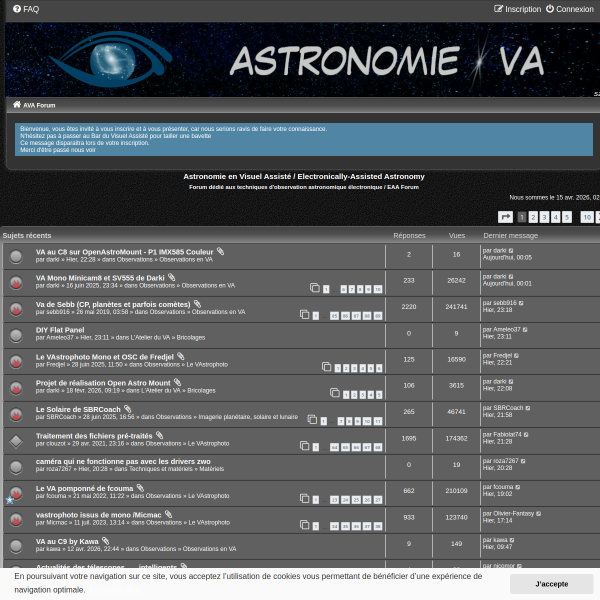Image resolution: width=600 pixels, height=600 pixels.
Task: Click pages icon in Le Solaire de SBRCoach row
Action: tap(312, 419)
